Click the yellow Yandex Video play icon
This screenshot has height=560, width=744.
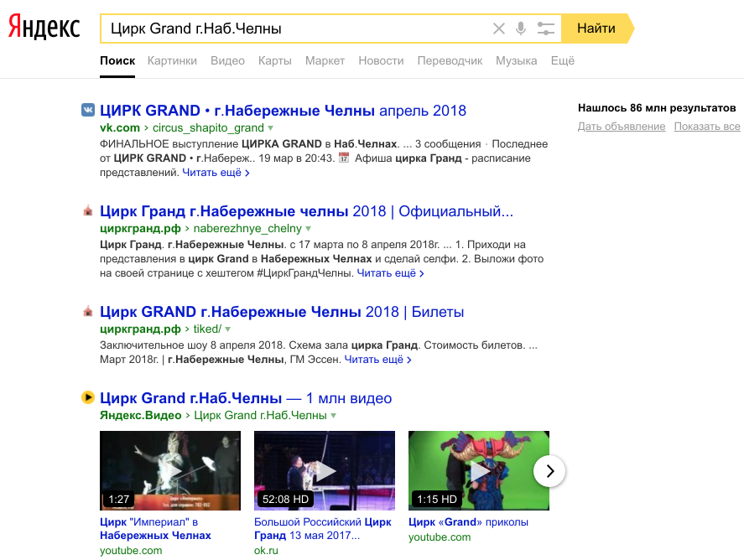87,397
